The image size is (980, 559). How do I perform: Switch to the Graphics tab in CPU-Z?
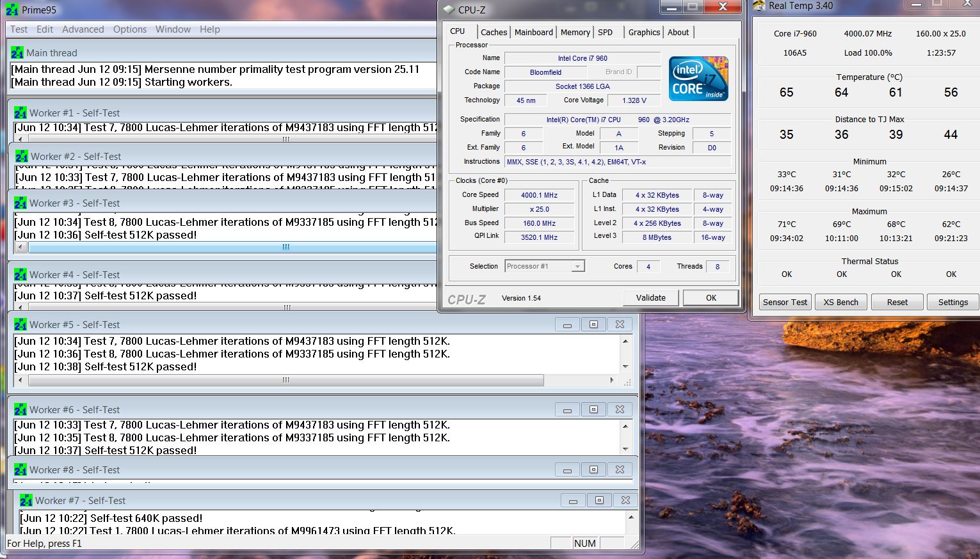pos(644,32)
